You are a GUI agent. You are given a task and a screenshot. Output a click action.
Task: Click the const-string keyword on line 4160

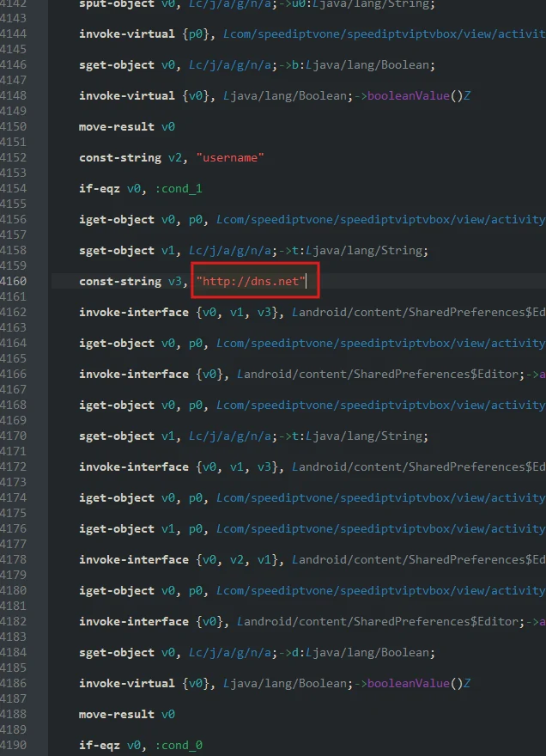[120, 281]
